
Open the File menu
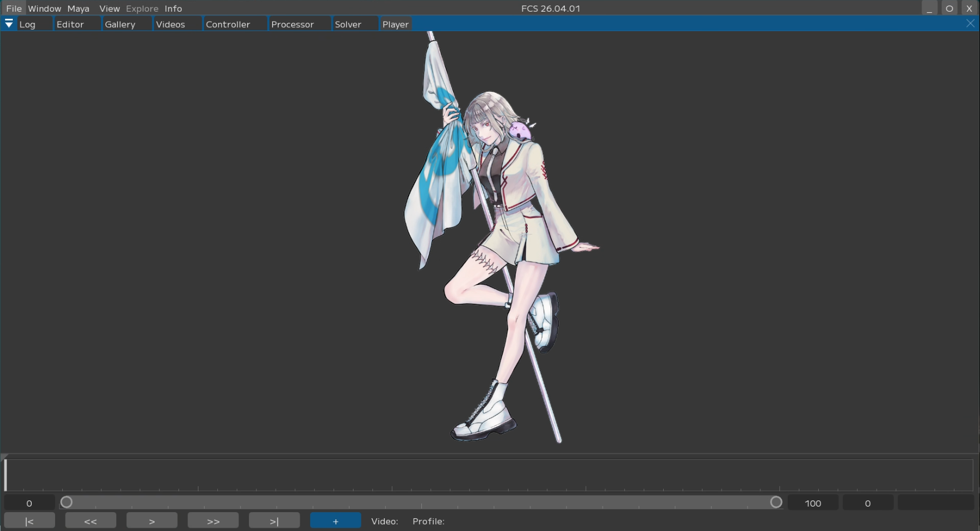[x=13, y=8]
